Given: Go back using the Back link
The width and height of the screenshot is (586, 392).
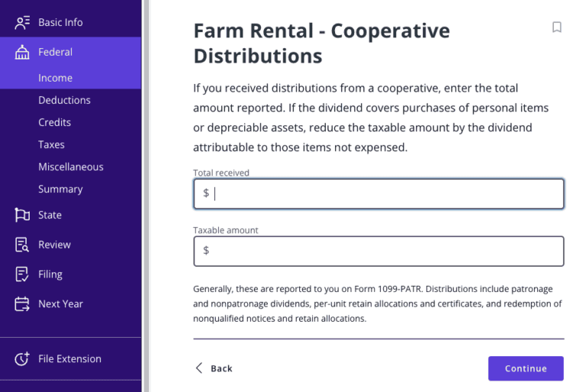Looking at the screenshot, I should (221, 368).
